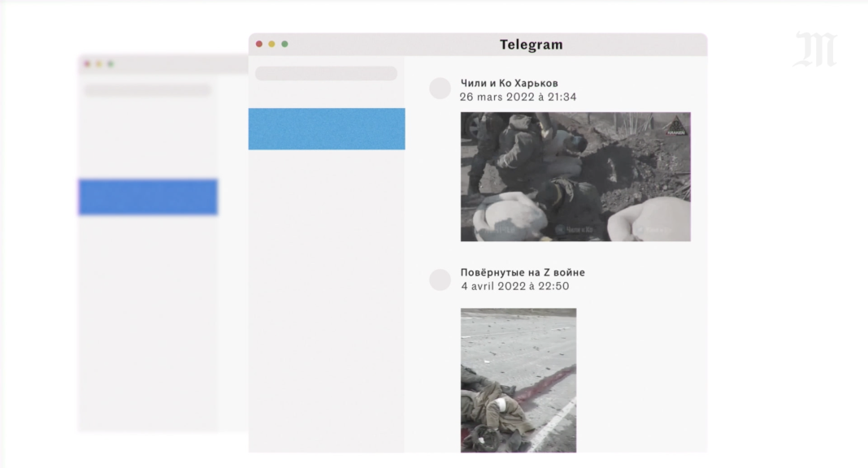This screenshot has height=468, width=868.
Task: Click the yellow dot on the blurred background window
Action: tap(98, 63)
